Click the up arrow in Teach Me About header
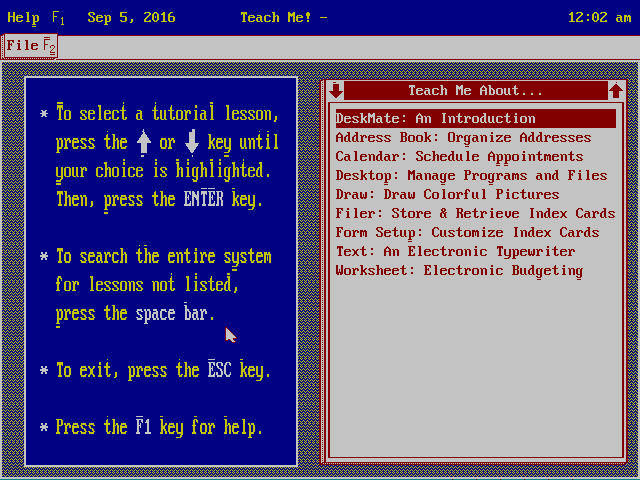This screenshot has width=640, height=480. (616, 90)
